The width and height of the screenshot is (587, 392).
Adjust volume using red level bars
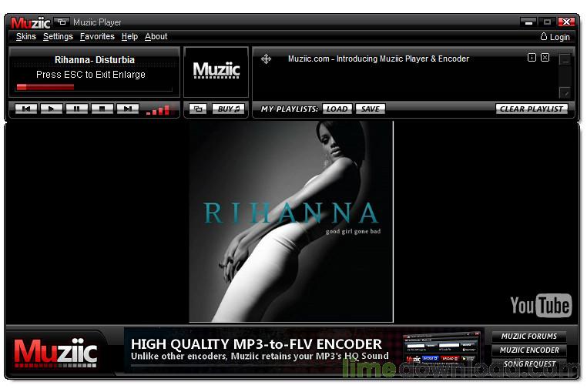(x=158, y=110)
